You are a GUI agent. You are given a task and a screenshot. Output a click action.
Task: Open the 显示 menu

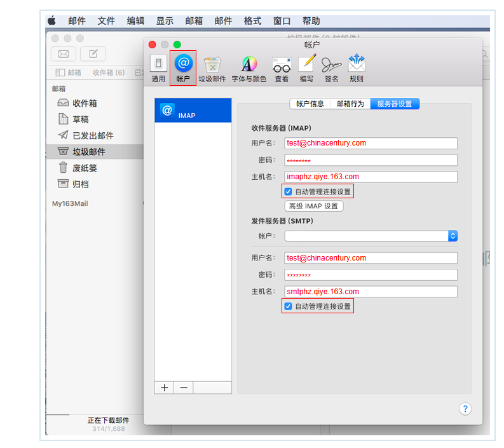tap(165, 21)
